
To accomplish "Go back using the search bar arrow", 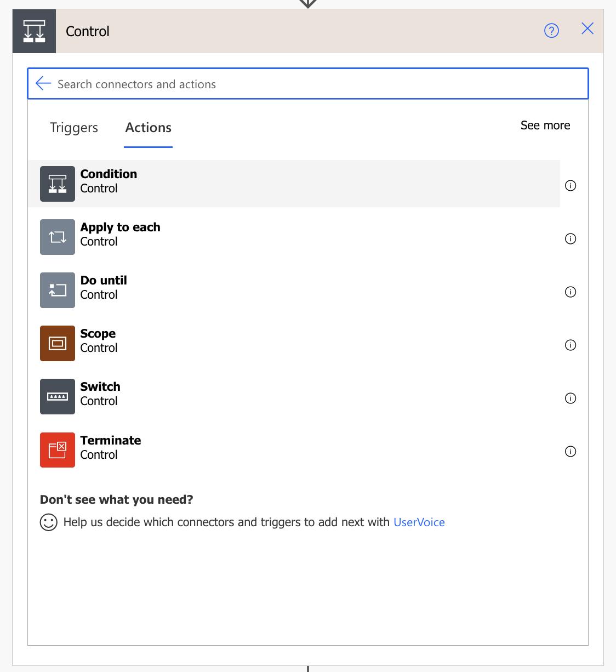I will pyautogui.click(x=43, y=83).
